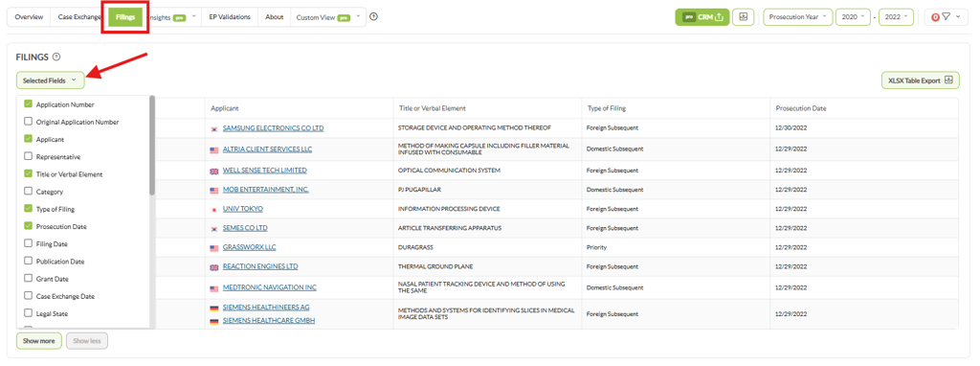Click the Show less button

(87, 341)
